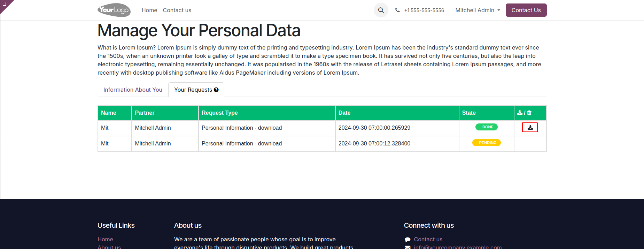The height and width of the screenshot is (249, 644).
Task: Click the speech bubble icon in footer
Action: (x=408, y=240)
